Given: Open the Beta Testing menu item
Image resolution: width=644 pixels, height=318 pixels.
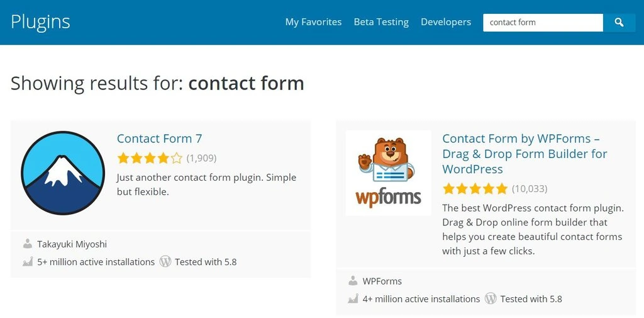Looking at the screenshot, I should (381, 22).
